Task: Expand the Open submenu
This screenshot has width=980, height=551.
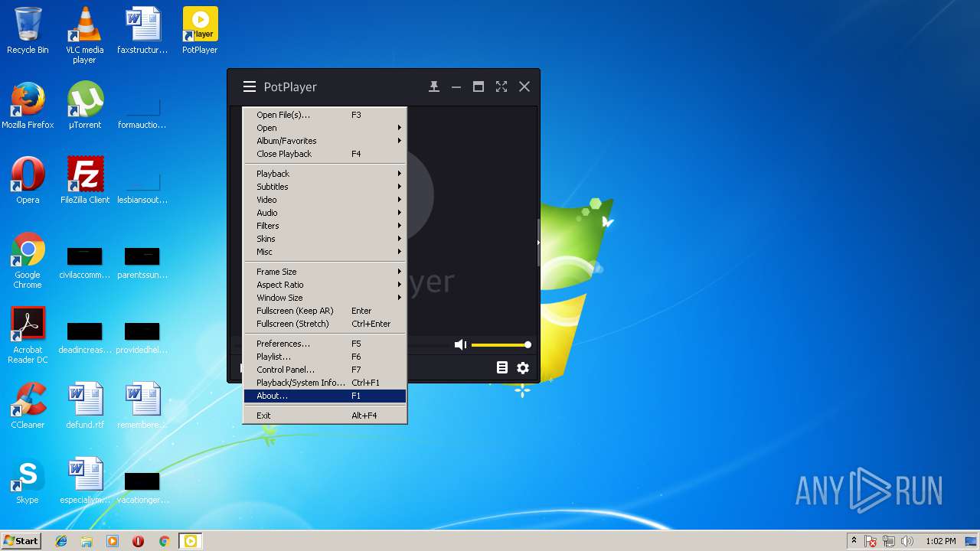Action: (x=325, y=128)
